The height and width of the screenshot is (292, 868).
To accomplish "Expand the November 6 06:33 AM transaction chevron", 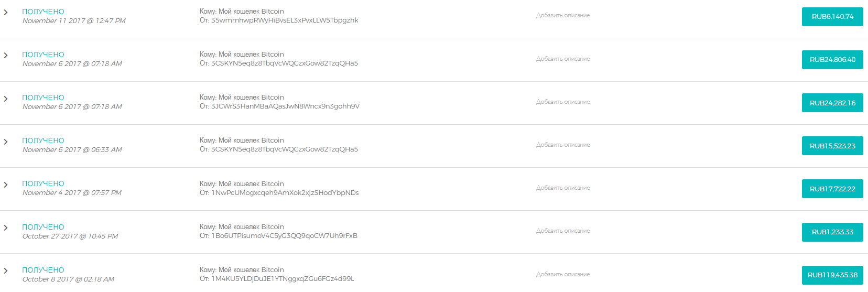I will tap(6, 142).
